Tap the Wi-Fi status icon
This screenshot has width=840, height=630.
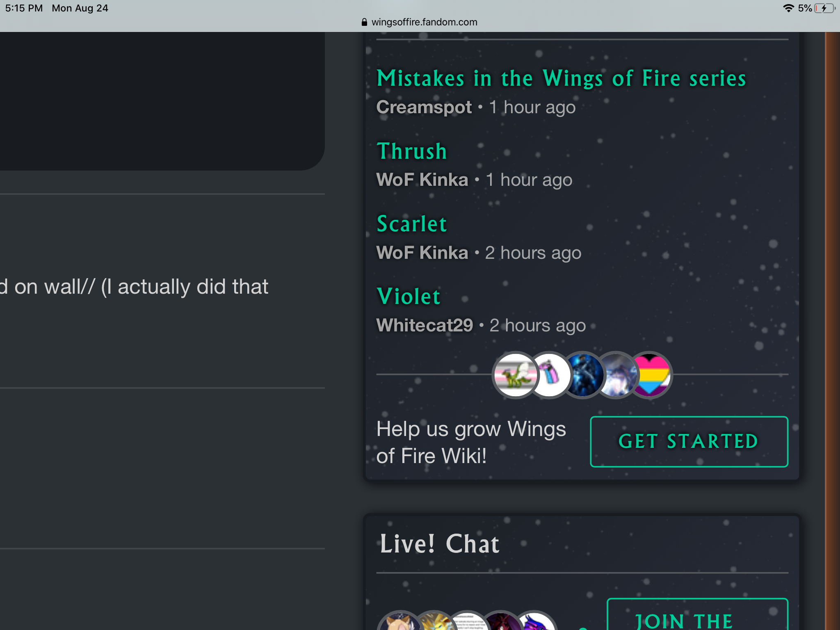pyautogui.click(x=788, y=8)
